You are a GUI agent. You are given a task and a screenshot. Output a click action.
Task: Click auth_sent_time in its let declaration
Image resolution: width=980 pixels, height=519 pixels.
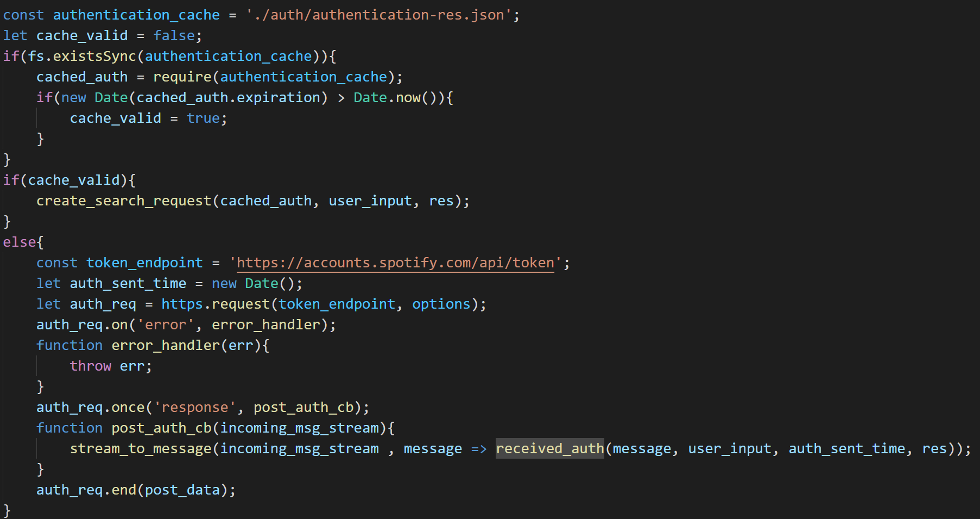[128, 284]
